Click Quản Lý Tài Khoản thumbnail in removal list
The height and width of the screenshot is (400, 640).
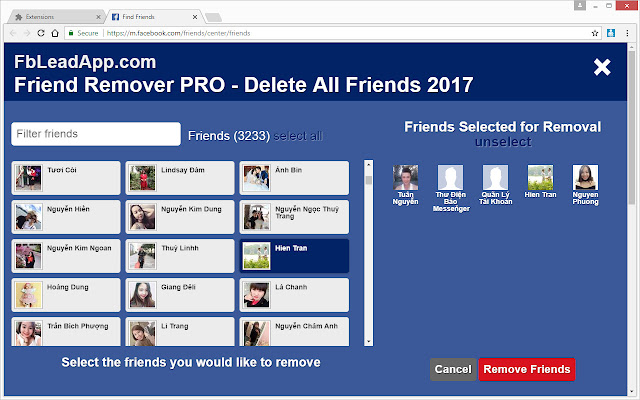(x=496, y=178)
